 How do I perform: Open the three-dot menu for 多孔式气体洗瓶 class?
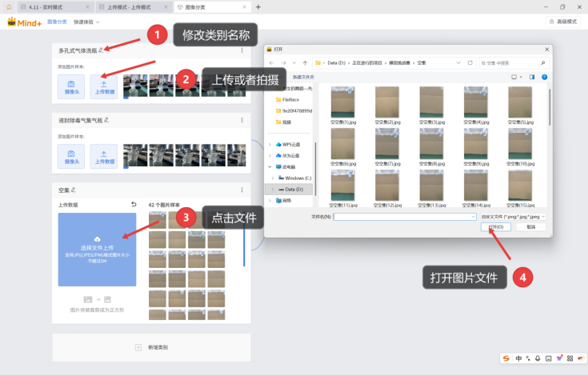[242, 50]
